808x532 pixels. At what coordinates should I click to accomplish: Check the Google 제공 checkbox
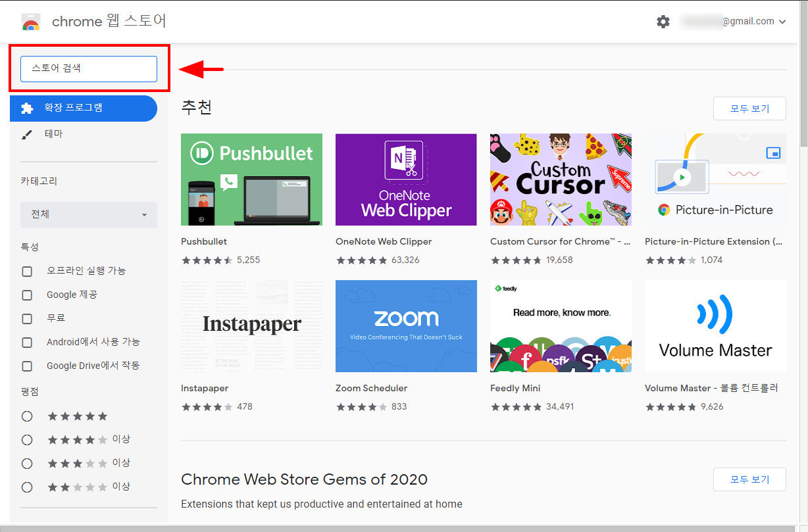pyautogui.click(x=27, y=295)
